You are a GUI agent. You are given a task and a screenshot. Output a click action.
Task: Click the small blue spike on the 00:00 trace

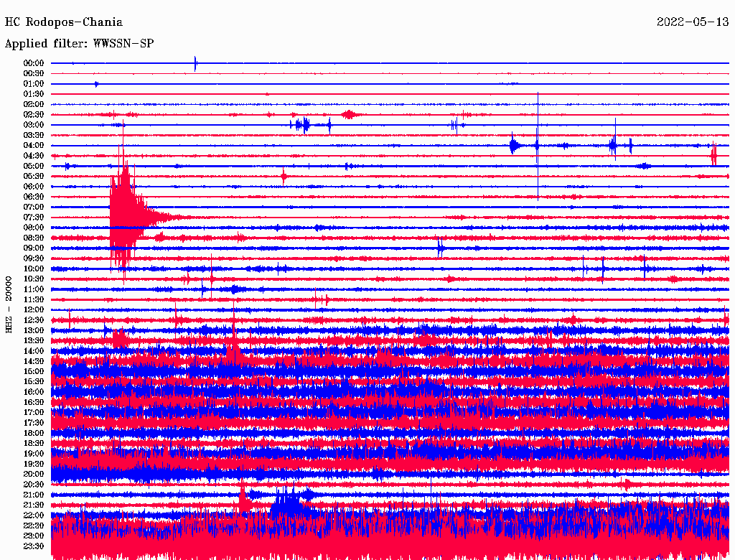point(195,63)
